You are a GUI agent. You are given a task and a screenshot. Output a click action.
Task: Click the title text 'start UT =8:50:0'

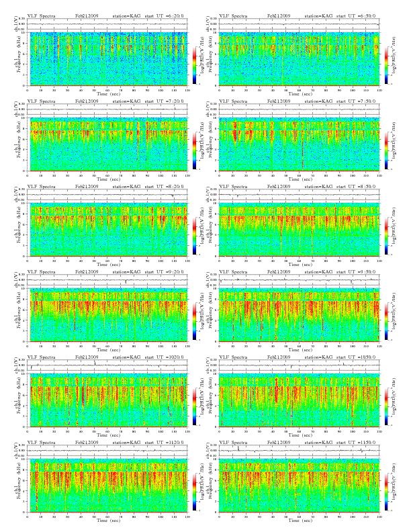(356, 187)
